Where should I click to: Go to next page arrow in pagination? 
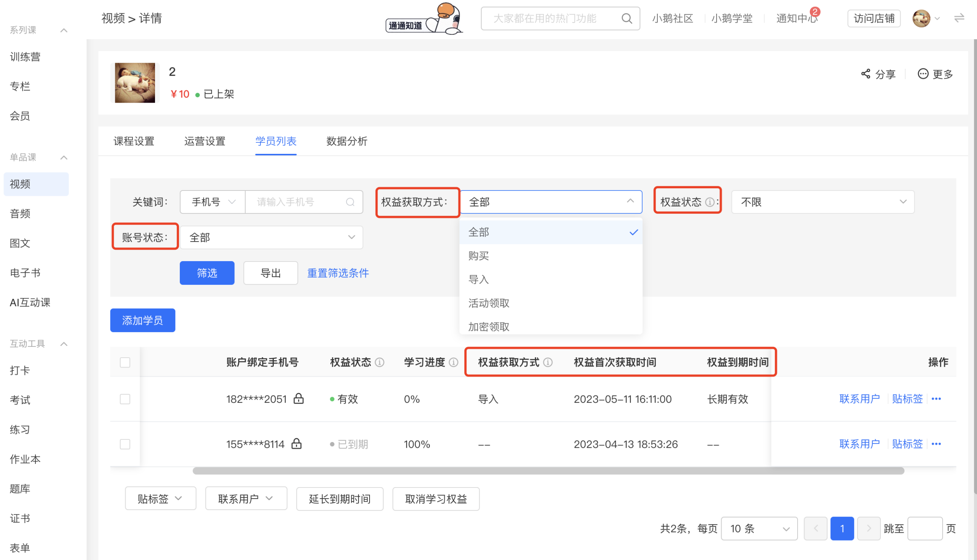pos(869,528)
